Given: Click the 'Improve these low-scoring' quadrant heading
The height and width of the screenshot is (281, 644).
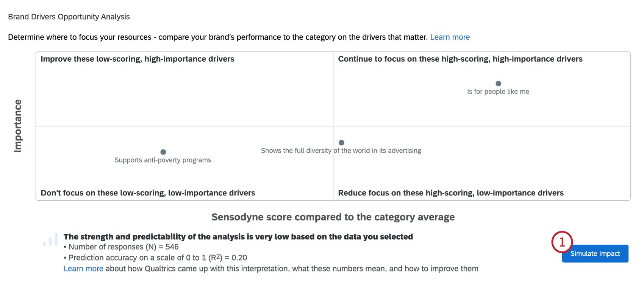Looking at the screenshot, I should click(x=138, y=59).
